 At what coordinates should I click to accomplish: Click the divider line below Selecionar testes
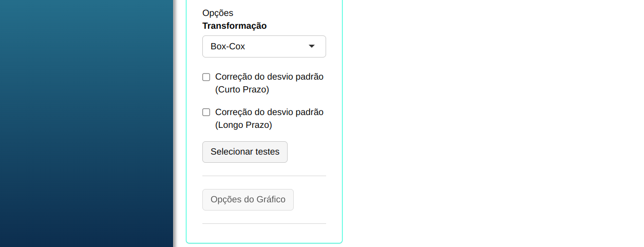[x=264, y=176]
